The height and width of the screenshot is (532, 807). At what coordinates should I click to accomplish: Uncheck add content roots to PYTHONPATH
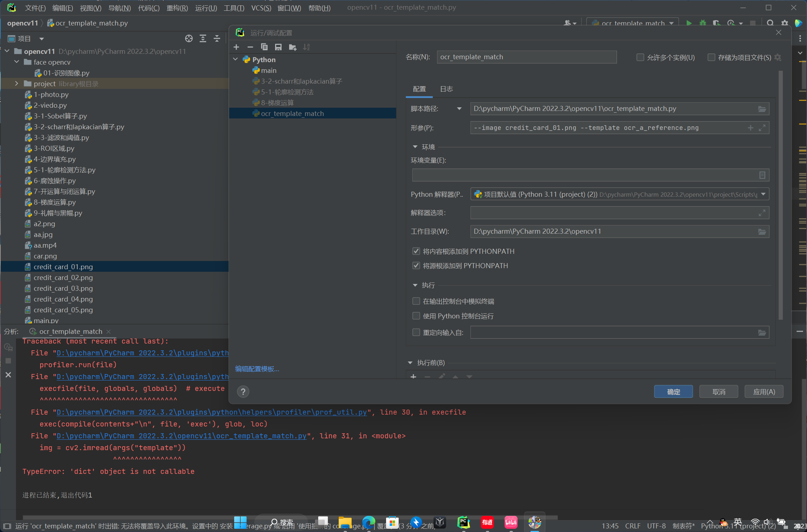(416, 251)
